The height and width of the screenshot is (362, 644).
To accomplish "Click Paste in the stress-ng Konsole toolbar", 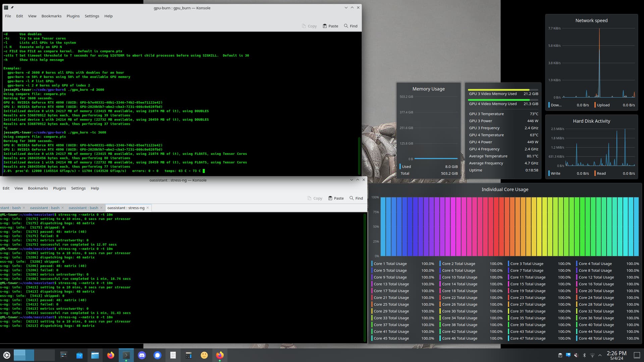I will (336, 198).
